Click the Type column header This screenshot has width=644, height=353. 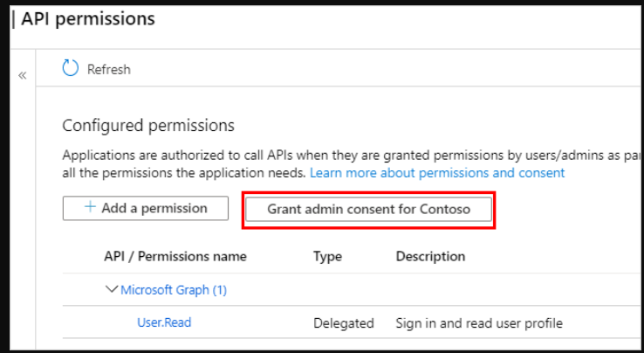[328, 256]
